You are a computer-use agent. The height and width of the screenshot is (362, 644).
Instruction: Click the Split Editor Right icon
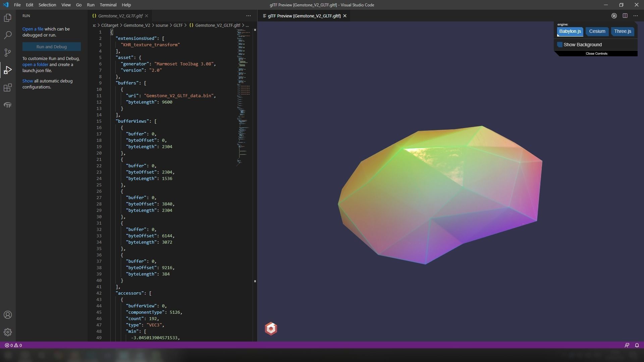[x=625, y=16]
